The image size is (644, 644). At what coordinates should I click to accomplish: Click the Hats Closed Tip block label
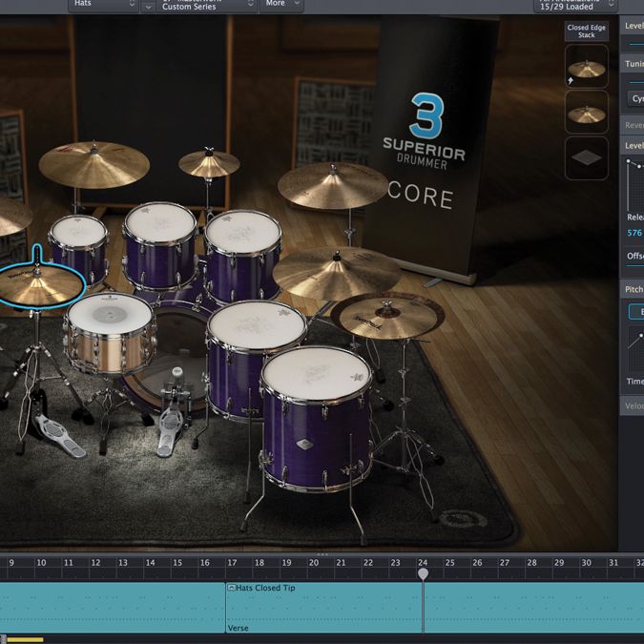[265, 588]
